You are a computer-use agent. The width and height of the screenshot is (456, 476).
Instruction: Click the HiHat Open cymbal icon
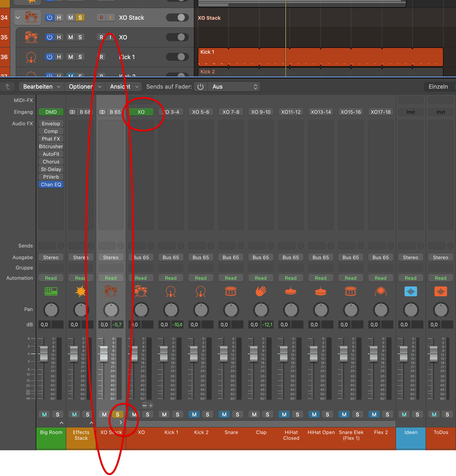320,291
